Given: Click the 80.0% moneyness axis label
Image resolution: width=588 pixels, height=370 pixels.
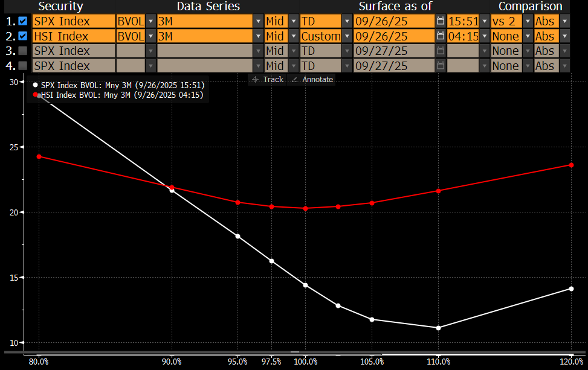Looking at the screenshot, I should point(39,362).
